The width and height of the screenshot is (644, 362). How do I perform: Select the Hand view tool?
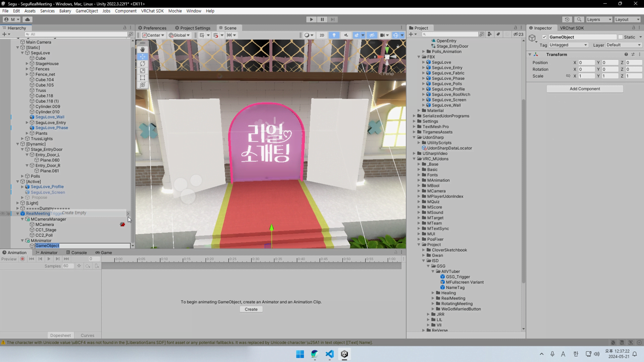pos(143,49)
